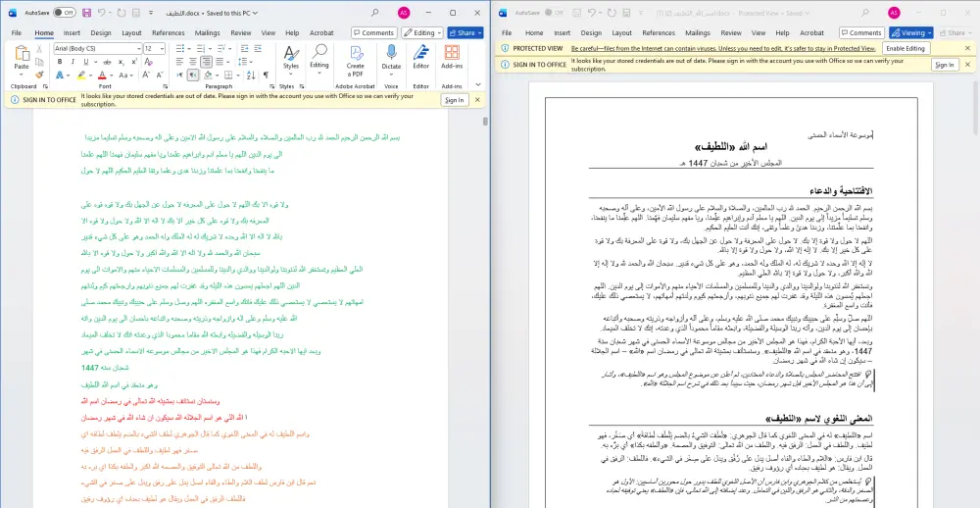Toggle Bold formatting

60,62
